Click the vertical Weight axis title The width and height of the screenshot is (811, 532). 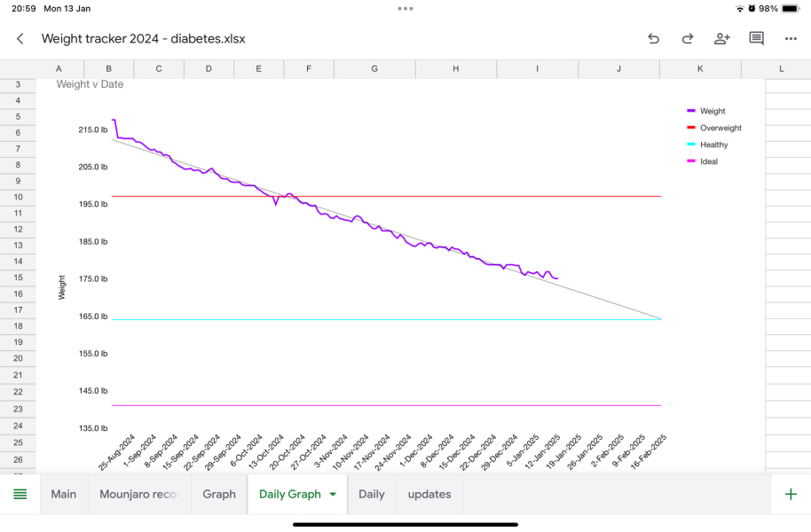coord(61,287)
